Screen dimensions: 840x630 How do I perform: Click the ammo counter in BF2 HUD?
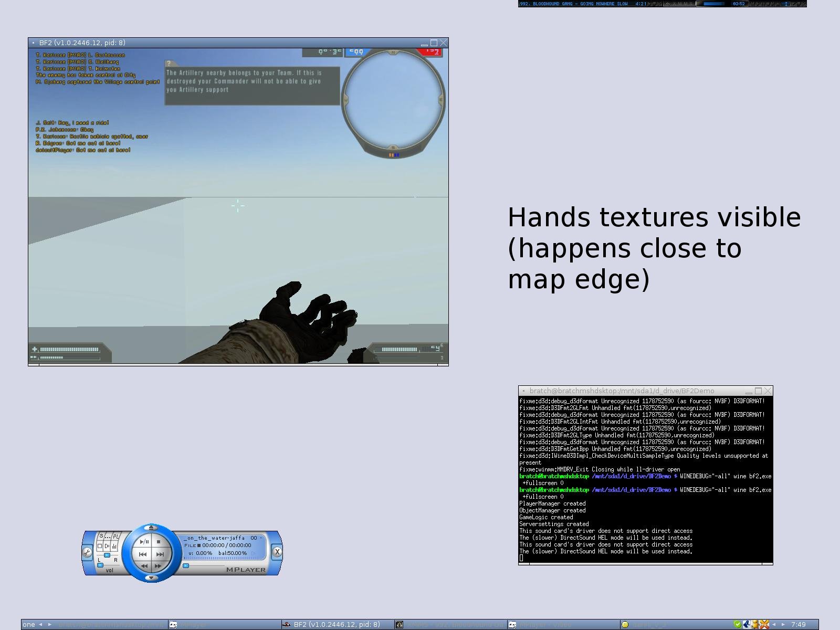[435, 348]
